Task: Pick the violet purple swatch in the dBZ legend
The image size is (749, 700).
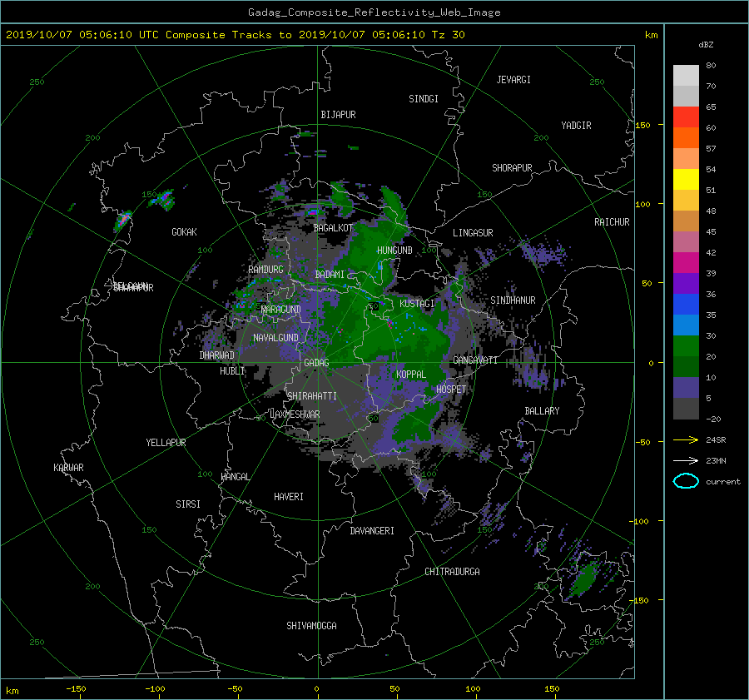Action: tap(686, 283)
